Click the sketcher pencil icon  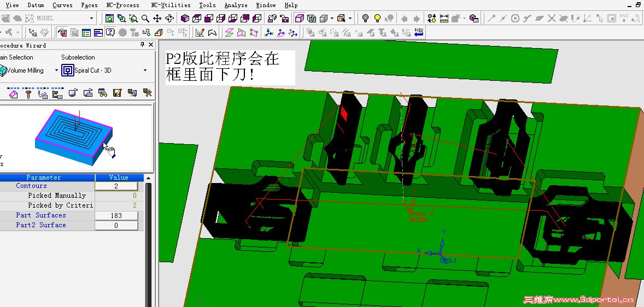(200, 32)
